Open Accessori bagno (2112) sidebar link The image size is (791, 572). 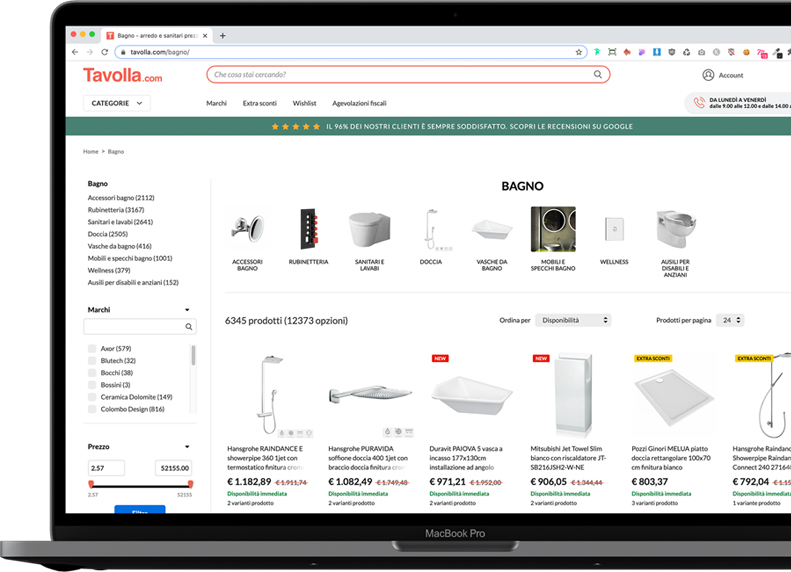121,198
